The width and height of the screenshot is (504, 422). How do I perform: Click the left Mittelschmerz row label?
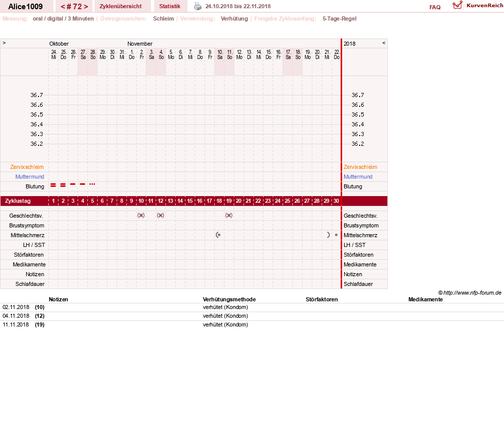[x=27, y=236]
